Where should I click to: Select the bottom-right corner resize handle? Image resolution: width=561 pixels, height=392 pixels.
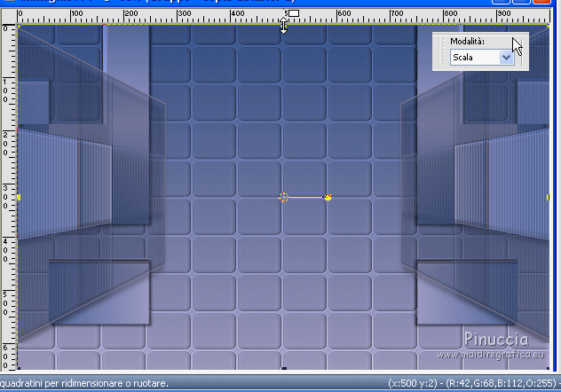tap(548, 368)
